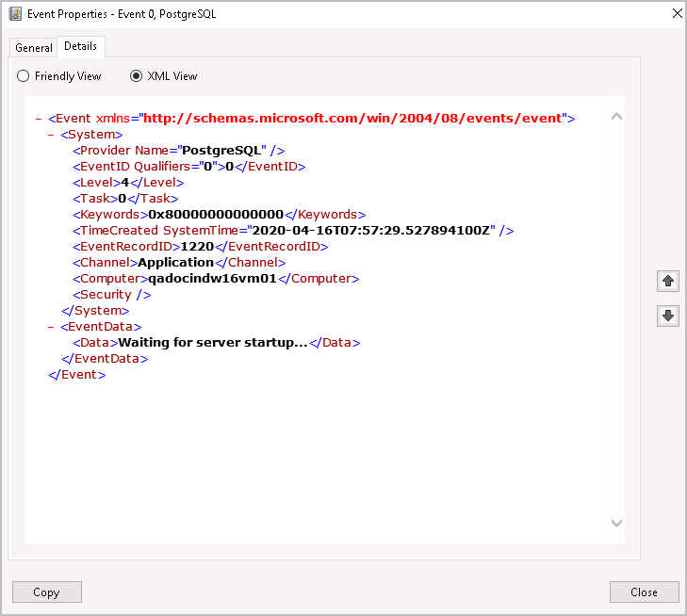Click the schemas.microsoft.com namespace URL text
The width and height of the screenshot is (687, 616).
354,119
